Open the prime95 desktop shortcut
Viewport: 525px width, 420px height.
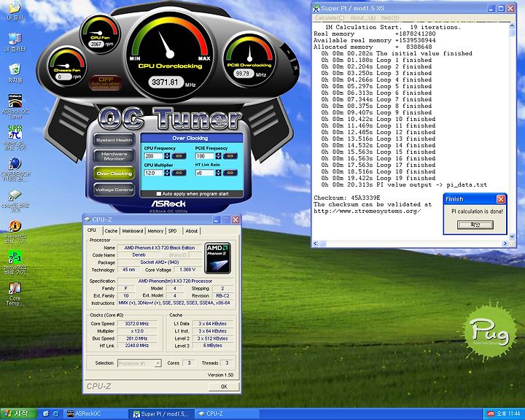[x=15, y=262]
